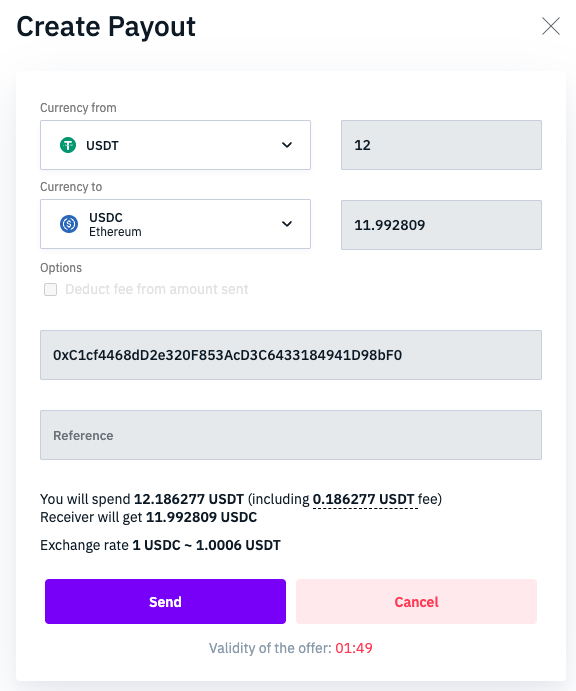This screenshot has height=691, width=576.
Task: Focus the receive amount field showing 11.992809
Action: [441, 225]
